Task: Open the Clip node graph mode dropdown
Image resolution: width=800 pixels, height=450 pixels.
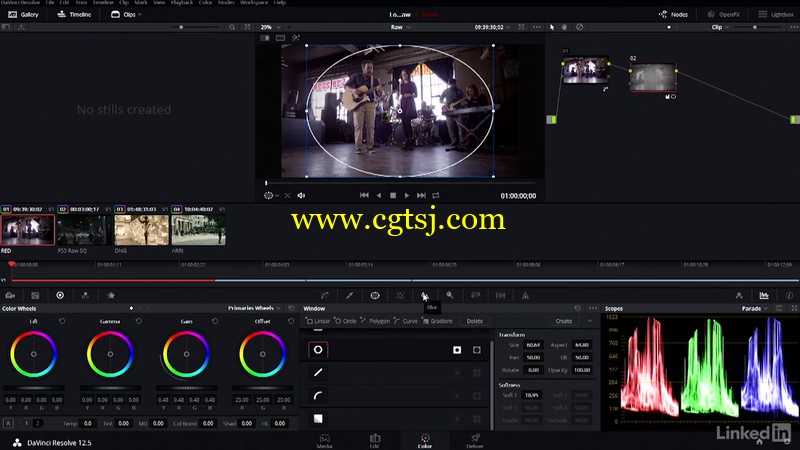Action: tap(720, 27)
